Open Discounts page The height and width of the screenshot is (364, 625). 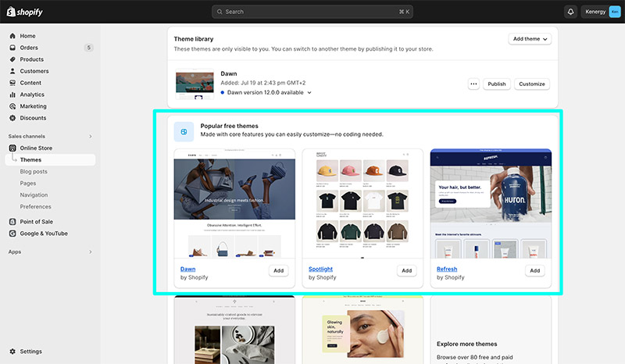(x=33, y=118)
